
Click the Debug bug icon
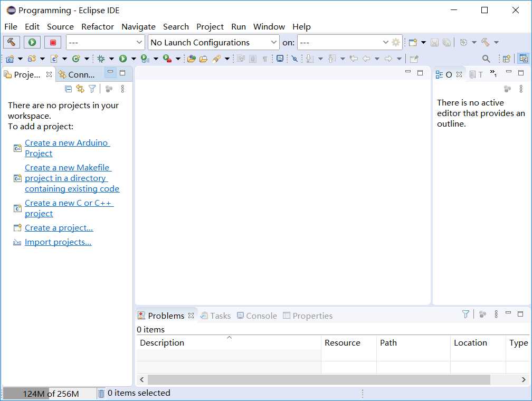(101, 59)
